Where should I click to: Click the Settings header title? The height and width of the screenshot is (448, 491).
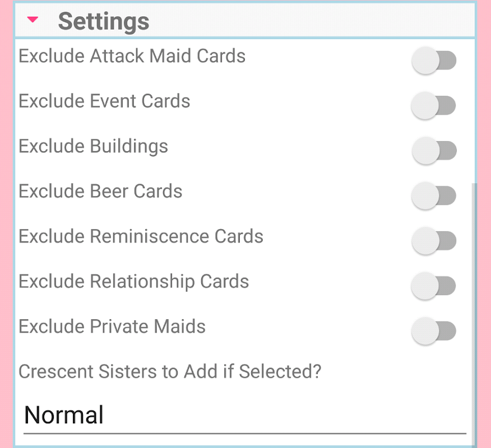tap(104, 21)
